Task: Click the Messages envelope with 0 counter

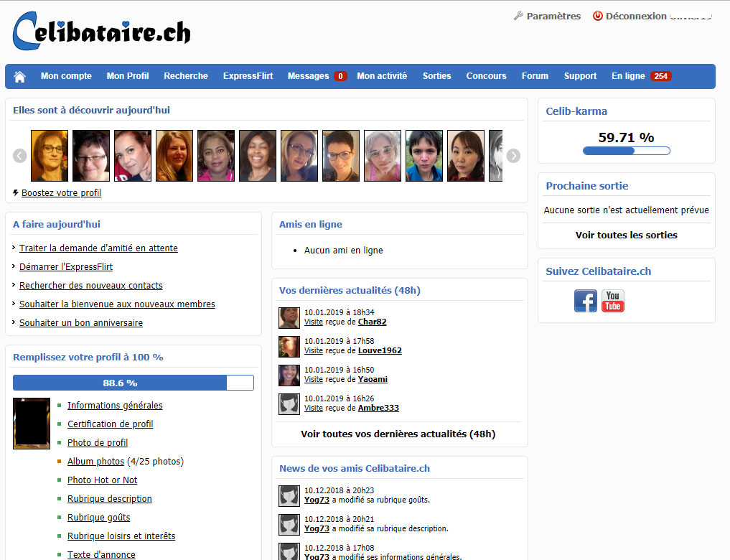Action: [x=317, y=76]
